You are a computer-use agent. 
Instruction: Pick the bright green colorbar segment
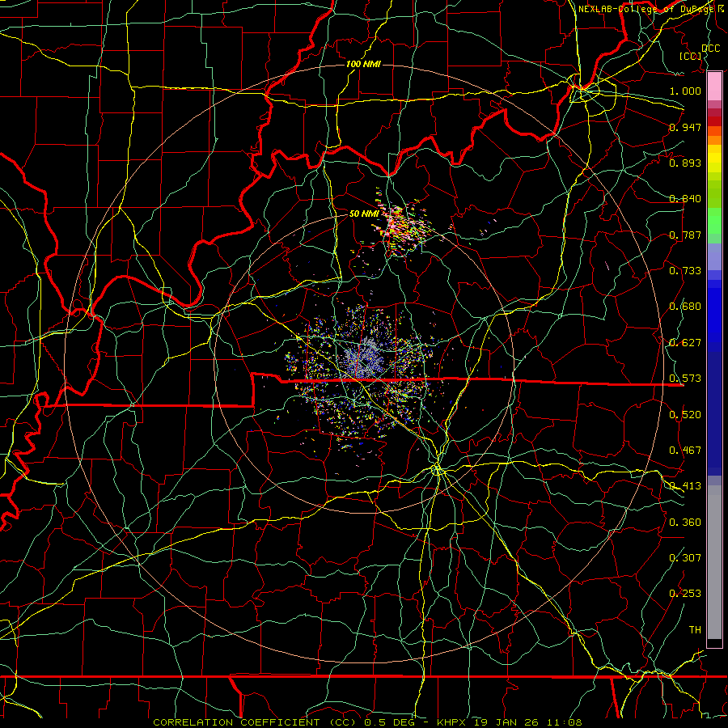pos(714,221)
